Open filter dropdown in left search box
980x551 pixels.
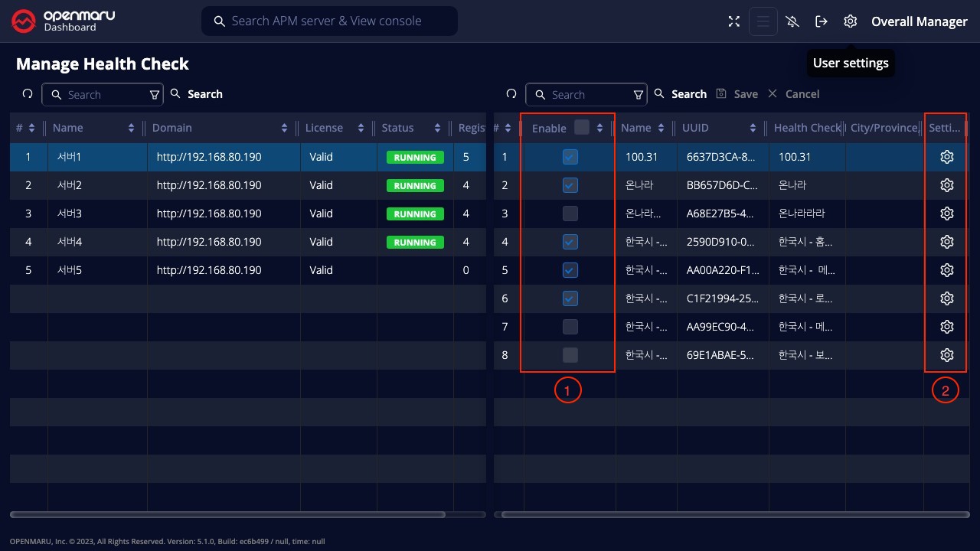point(155,95)
